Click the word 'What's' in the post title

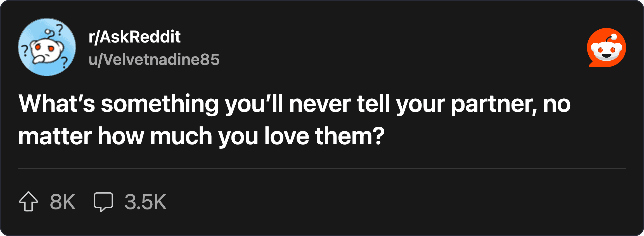coord(57,104)
